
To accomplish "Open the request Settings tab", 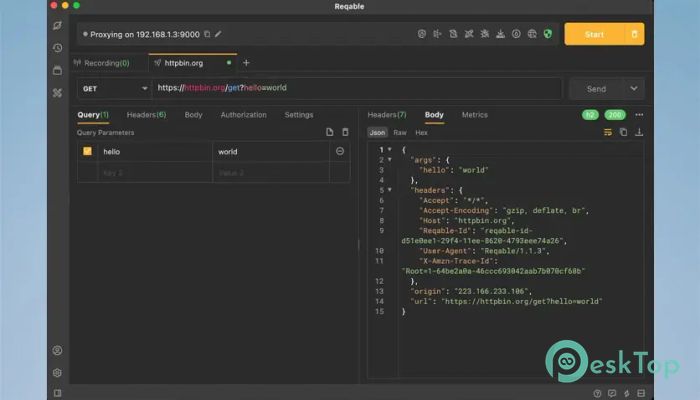I will [299, 115].
